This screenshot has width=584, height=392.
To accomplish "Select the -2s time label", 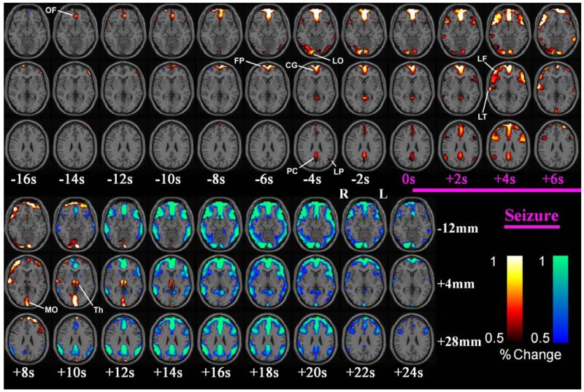I will click(360, 180).
